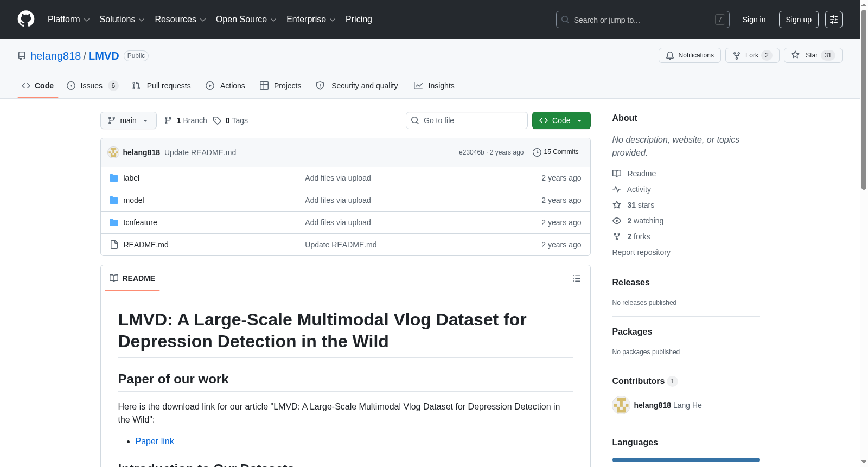Open the Paper link in README
This screenshot has width=868, height=467.
click(x=155, y=442)
